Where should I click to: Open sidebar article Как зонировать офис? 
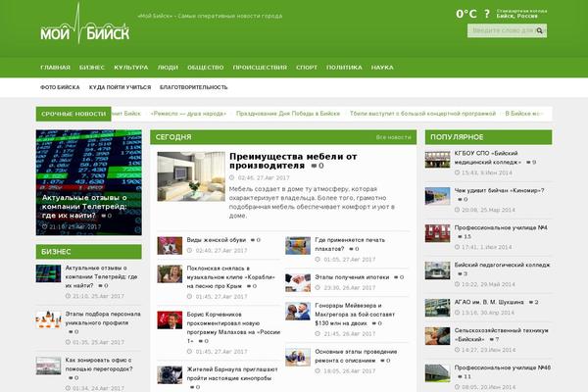point(99,365)
